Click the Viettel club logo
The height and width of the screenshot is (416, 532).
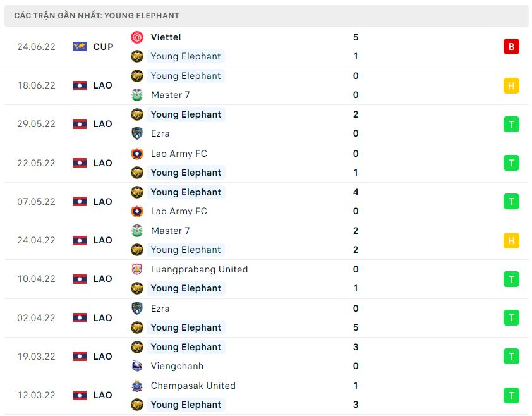pos(137,37)
